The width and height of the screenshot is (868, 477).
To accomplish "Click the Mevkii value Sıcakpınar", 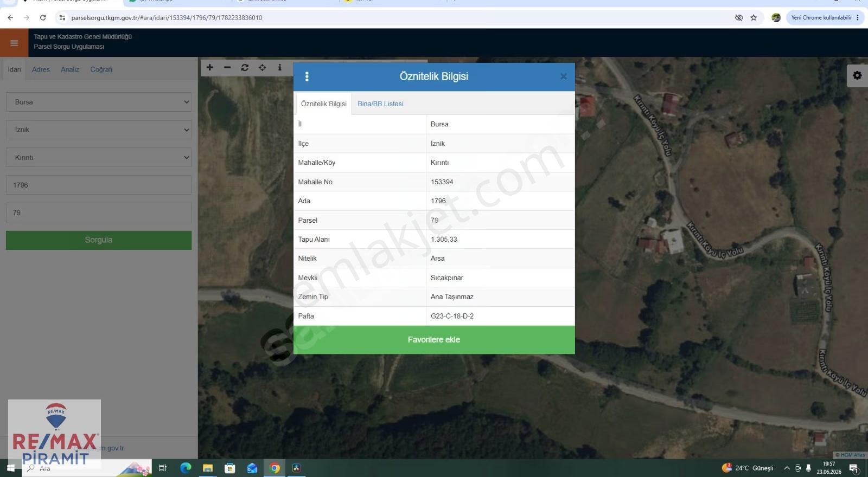I will pyautogui.click(x=447, y=278).
